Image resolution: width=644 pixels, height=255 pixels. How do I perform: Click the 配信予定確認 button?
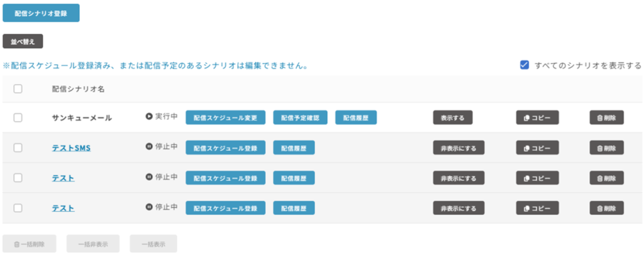click(x=300, y=117)
